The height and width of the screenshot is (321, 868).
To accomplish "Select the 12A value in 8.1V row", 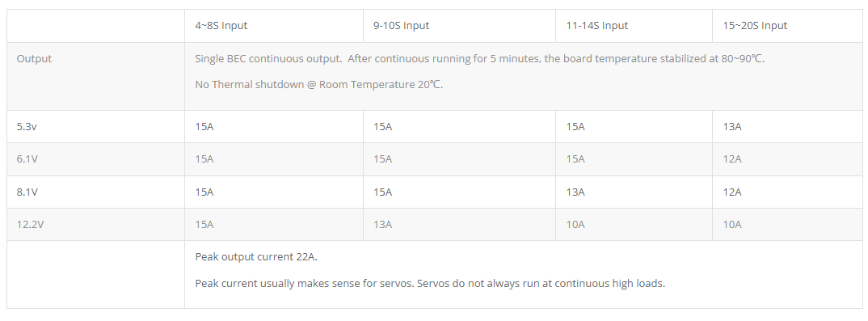I will pos(732,192).
